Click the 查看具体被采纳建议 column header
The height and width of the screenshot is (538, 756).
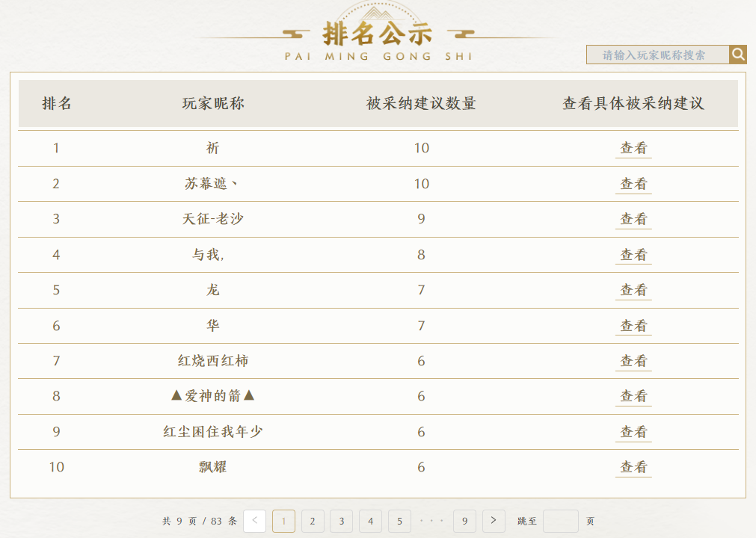pyautogui.click(x=633, y=103)
